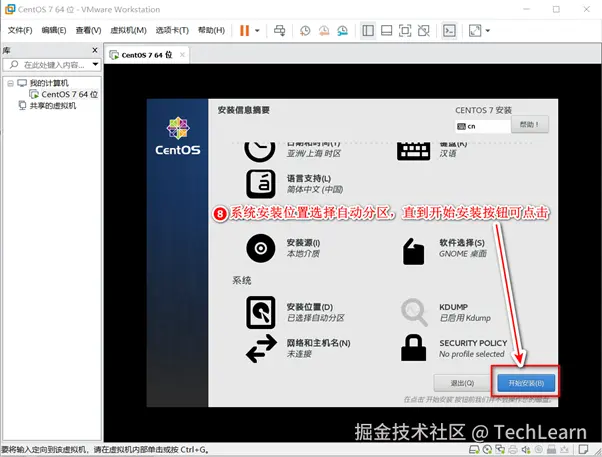Show the console view terminal icon
The width and height of the screenshot is (602, 457).
tap(449, 30)
